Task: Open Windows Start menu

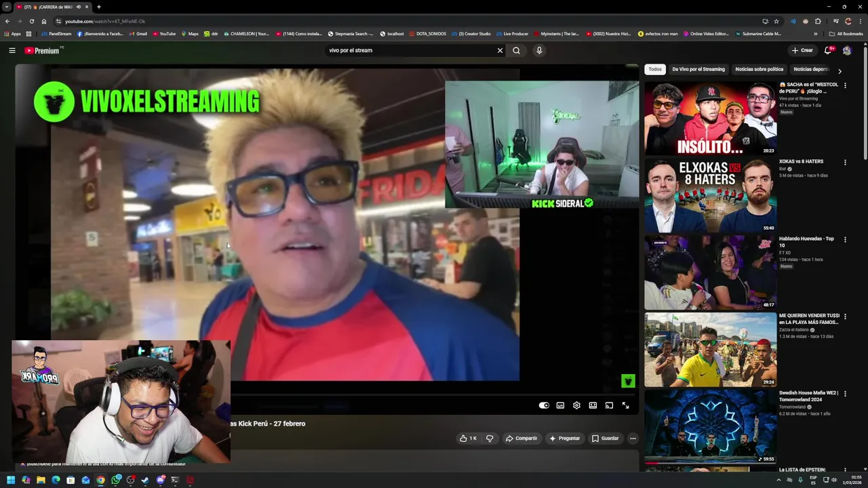Action: coord(10,480)
